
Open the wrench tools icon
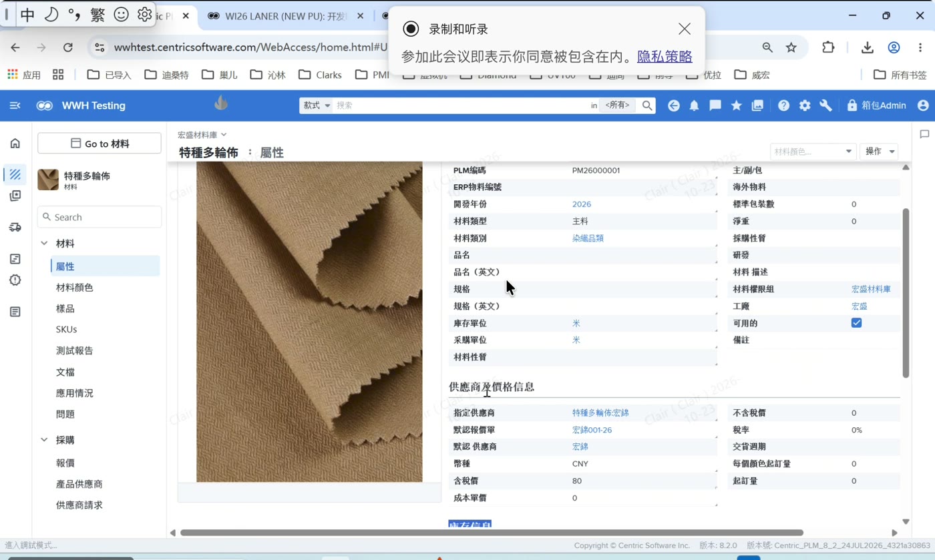(x=825, y=105)
